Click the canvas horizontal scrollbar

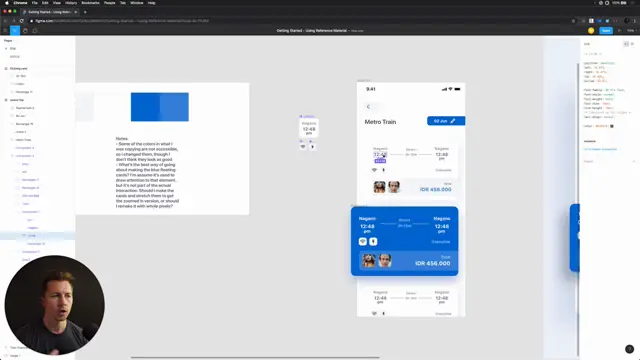click(x=255, y=358)
